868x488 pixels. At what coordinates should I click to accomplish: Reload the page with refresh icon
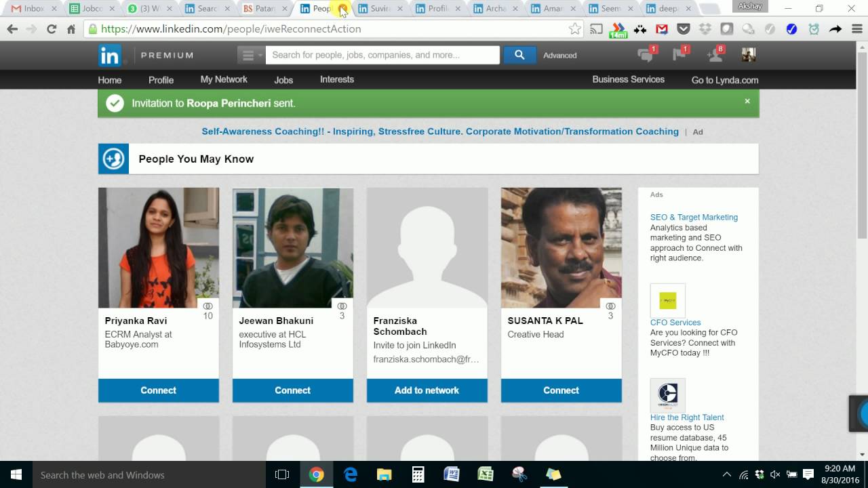coord(52,29)
